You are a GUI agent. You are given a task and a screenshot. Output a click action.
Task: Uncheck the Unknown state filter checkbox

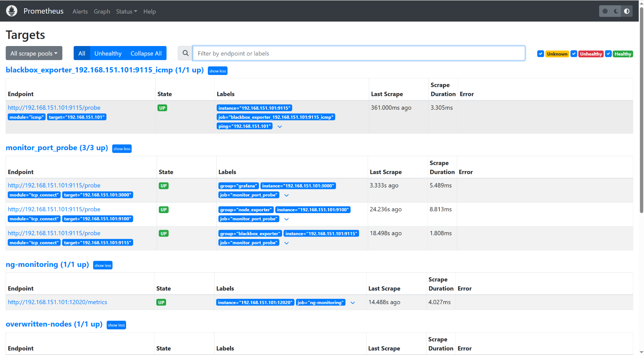click(x=541, y=54)
